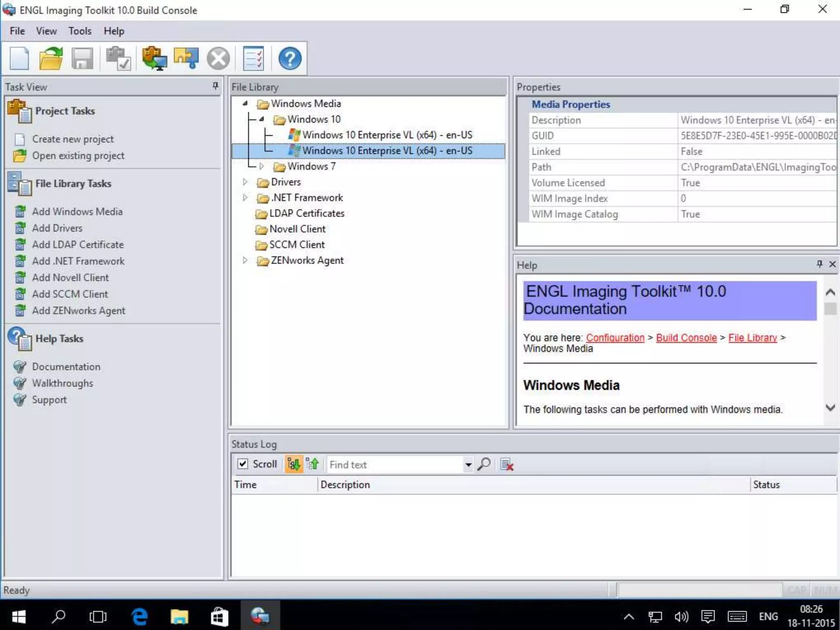The width and height of the screenshot is (840, 630).
Task: Collapse the Windows Media tree node
Action: click(245, 103)
